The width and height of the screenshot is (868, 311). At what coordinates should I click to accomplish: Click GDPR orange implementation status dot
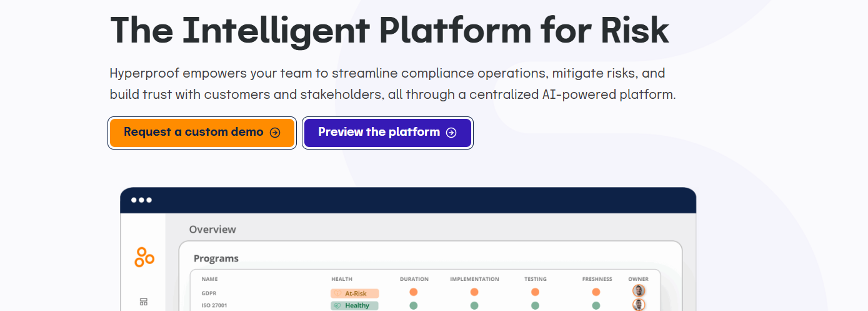474,292
